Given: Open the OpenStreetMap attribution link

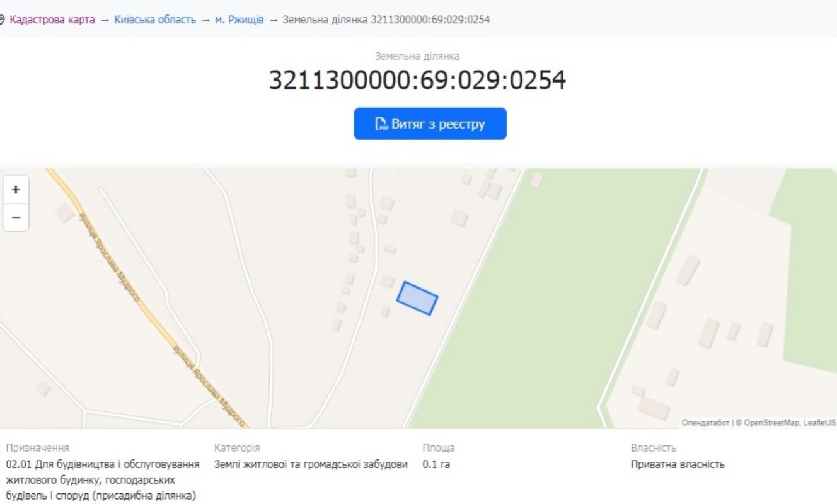Looking at the screenshot, I should [772, 422].
